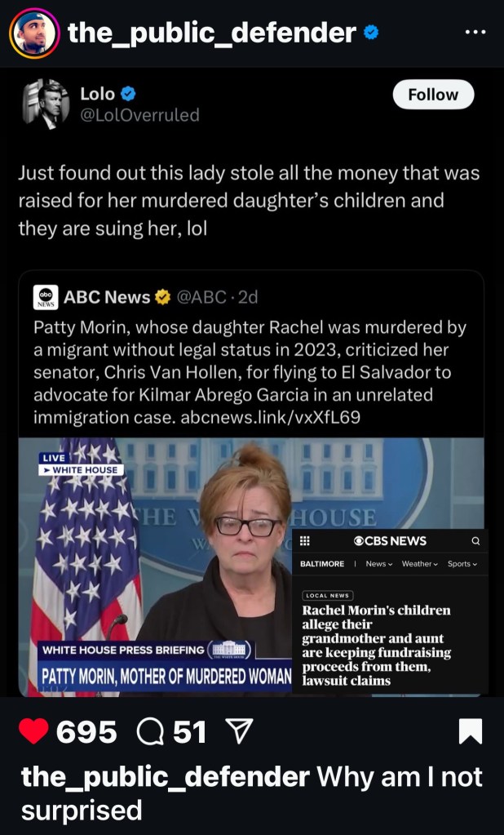Tap the blue verified badge in header
The height and width of the screenshot is (835, 504).
tap(370, 33)
